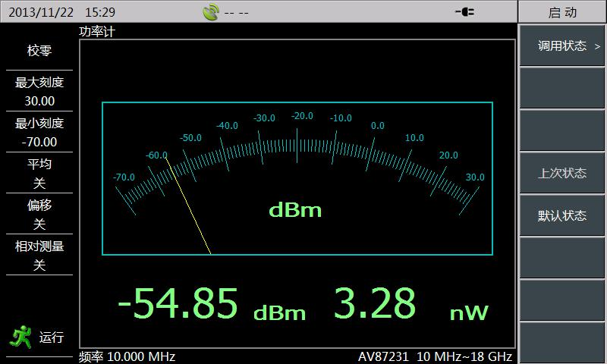
Task: Click the 功率计 power meter title
Action: 96,32
